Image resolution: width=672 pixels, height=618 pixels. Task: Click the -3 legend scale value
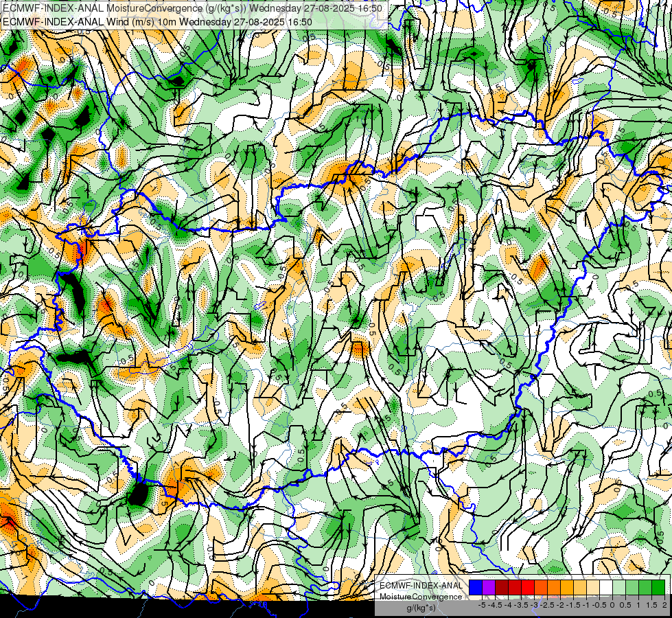[x=535, y=605]
